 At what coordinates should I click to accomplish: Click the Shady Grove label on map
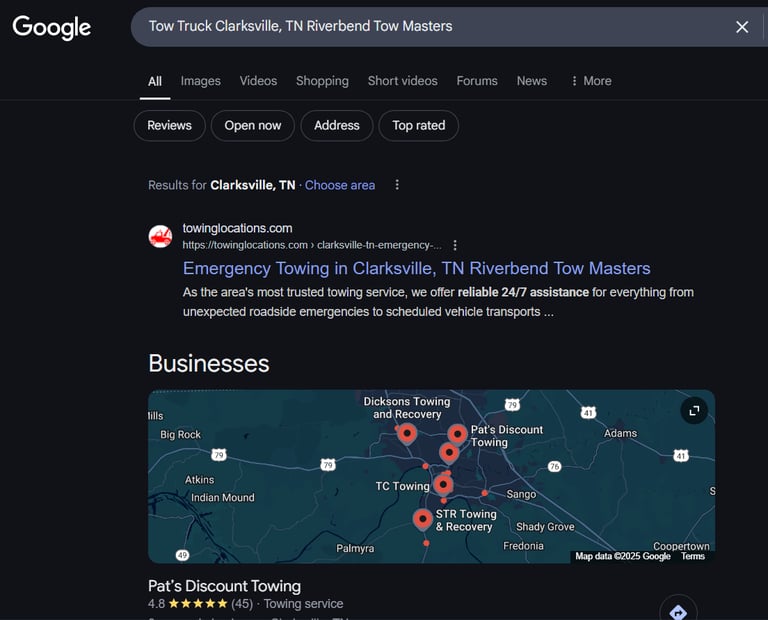pos(545,526)
